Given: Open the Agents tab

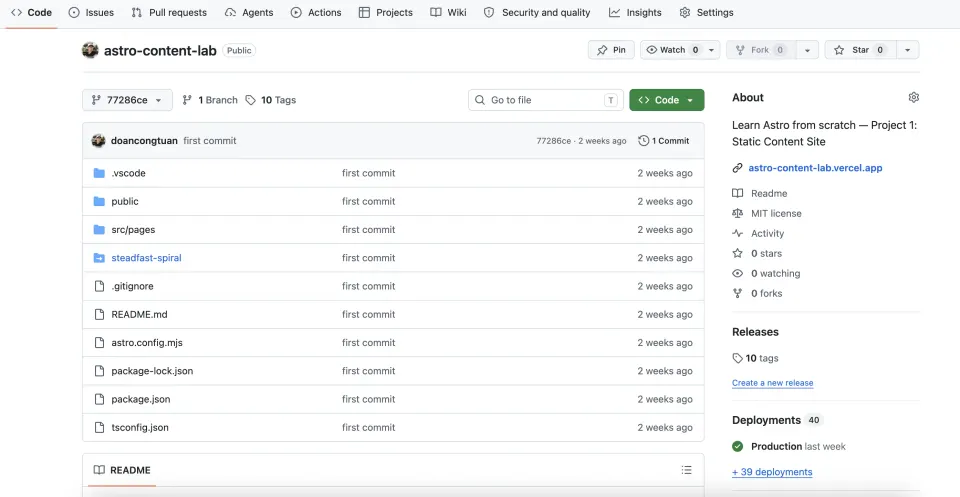Looking at the screenshot, I should click(248, 12).
